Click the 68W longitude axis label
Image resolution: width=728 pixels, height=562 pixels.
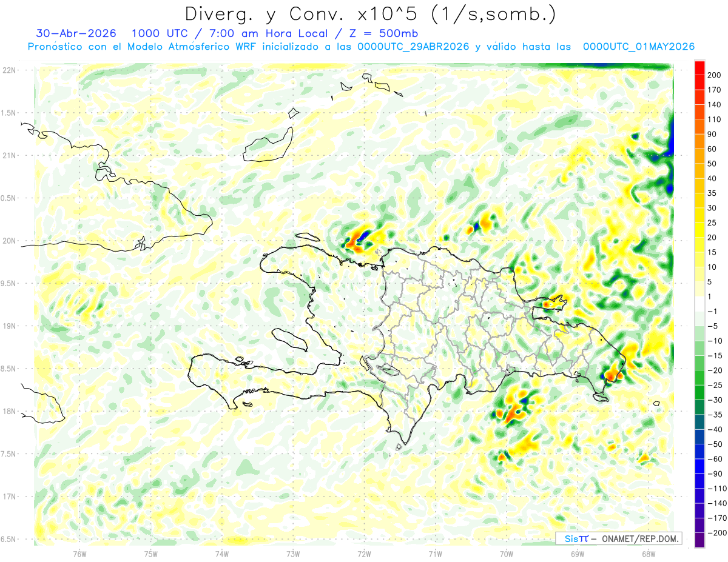click(x=648, y=553)
